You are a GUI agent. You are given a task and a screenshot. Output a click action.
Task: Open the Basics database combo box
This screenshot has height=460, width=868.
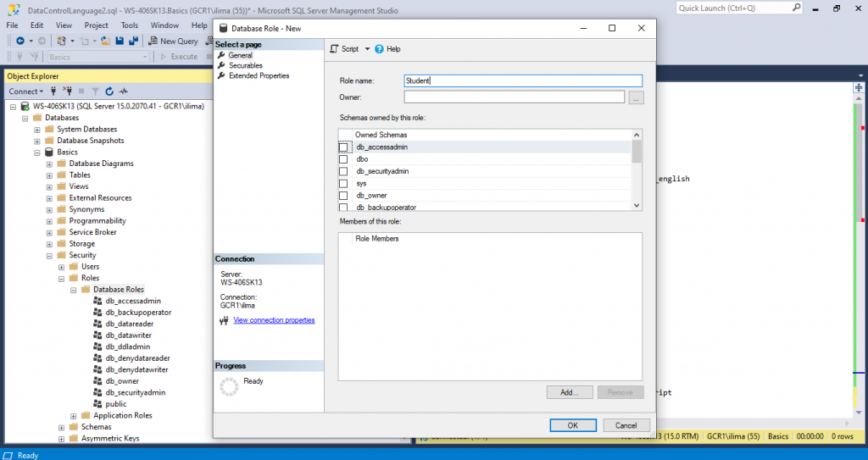98,57
